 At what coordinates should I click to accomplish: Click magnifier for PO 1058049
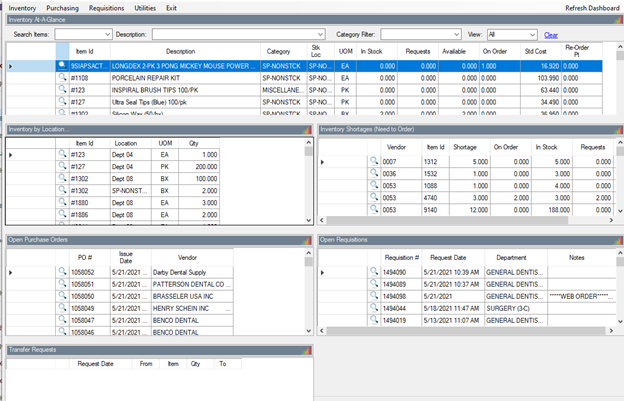click(x=62, y=308)
